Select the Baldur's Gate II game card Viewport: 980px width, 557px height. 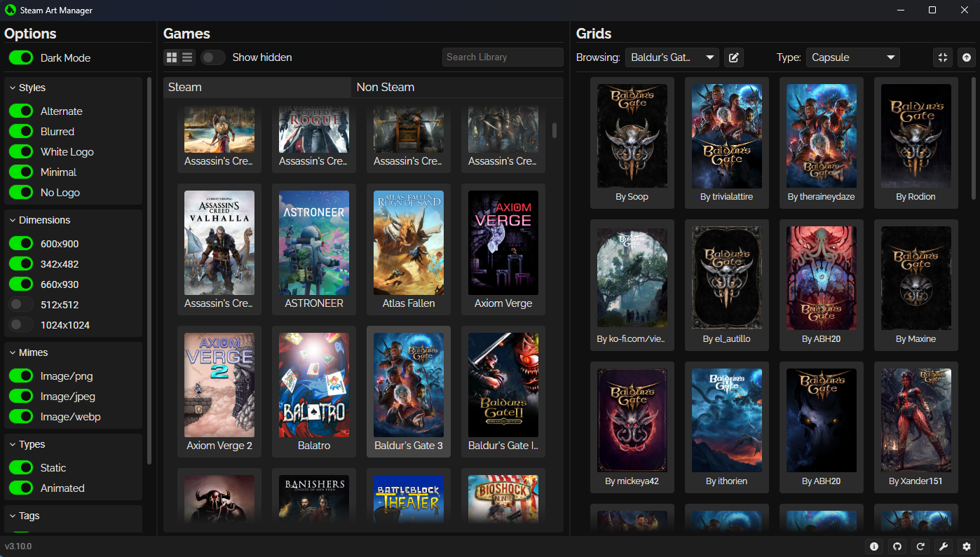[x=503, y=392]
